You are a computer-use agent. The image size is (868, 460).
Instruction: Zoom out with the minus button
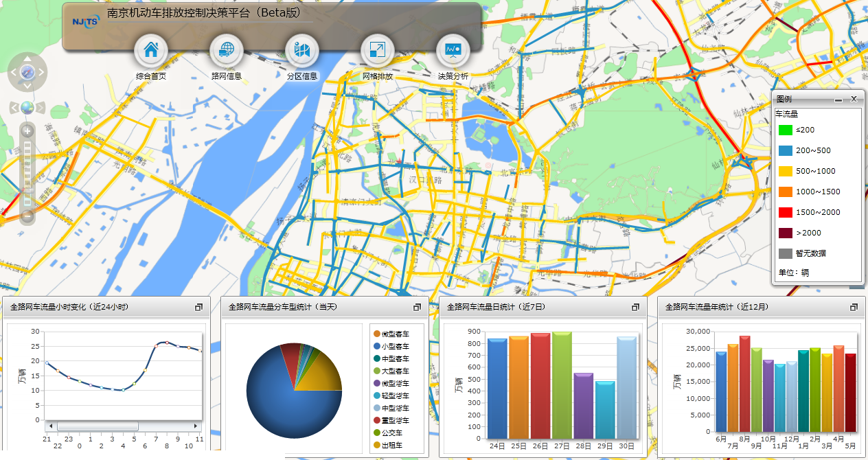tap(27, 216)
